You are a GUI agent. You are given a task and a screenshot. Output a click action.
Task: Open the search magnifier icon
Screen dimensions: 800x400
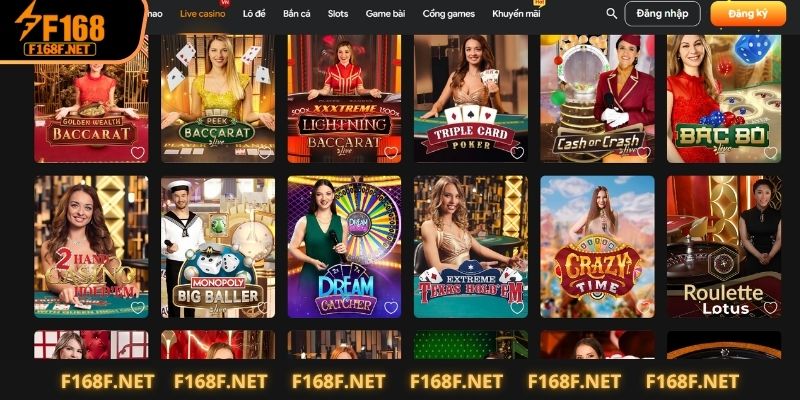pos(611,14)
